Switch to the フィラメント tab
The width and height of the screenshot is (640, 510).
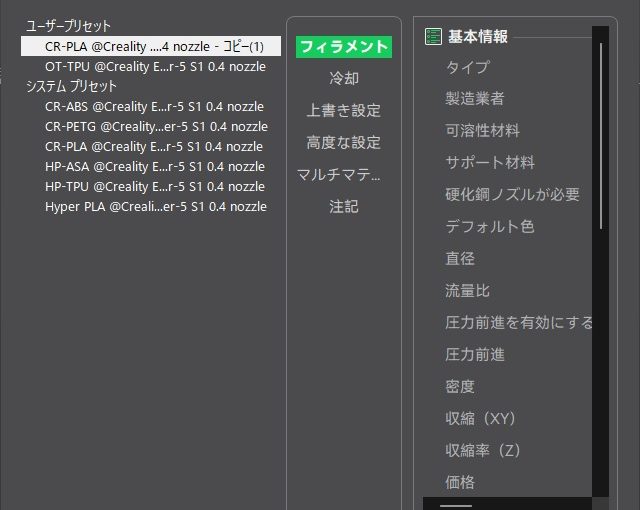click(343, 46)
